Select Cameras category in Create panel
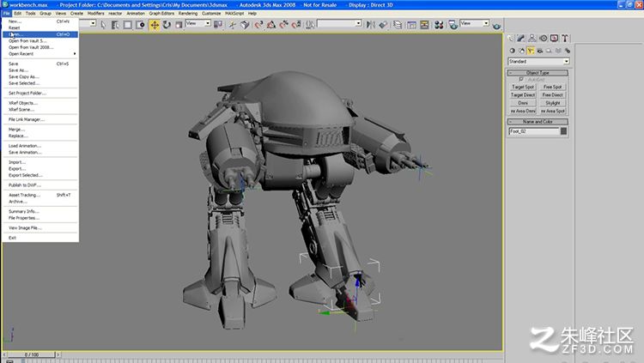Image resolution: width=644 pixels, height=363 pixels. tap(540, 51)
